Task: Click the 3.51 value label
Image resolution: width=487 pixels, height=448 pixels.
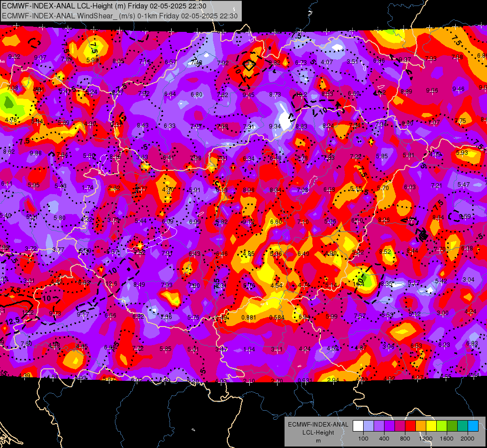Action: coord(352,62)
